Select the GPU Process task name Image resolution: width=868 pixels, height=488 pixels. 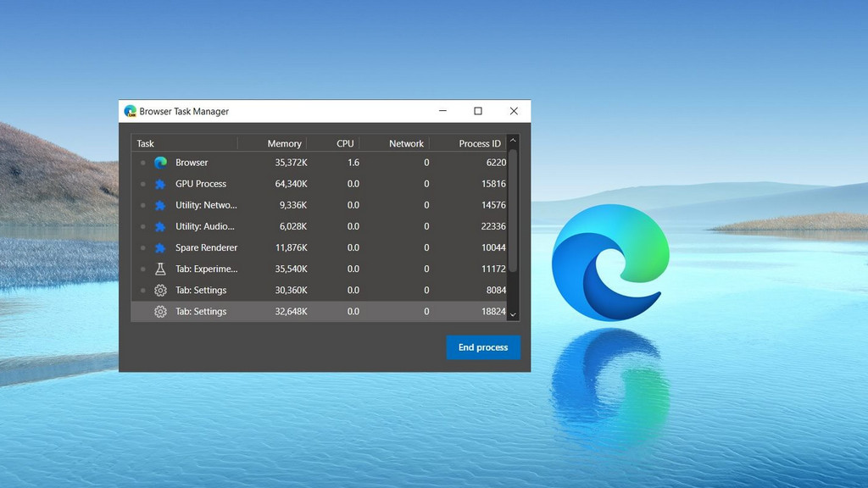tap(201, 184)
